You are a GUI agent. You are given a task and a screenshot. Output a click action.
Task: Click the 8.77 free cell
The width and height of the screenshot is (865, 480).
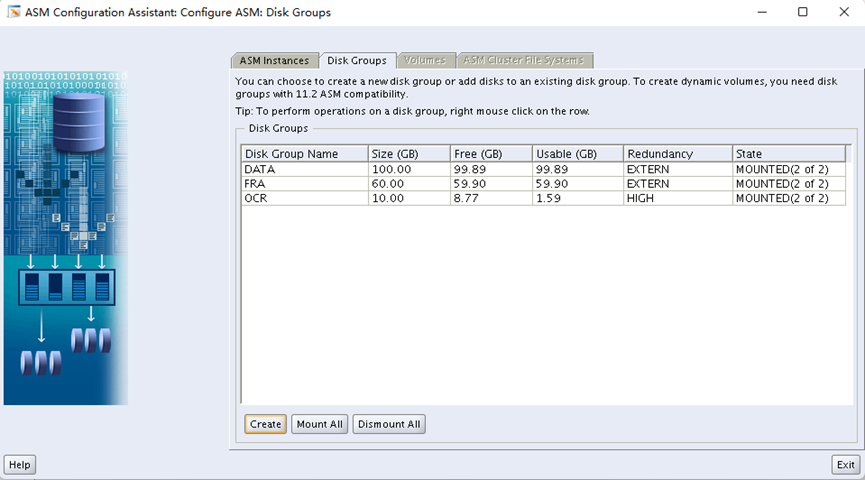point(491,198)
